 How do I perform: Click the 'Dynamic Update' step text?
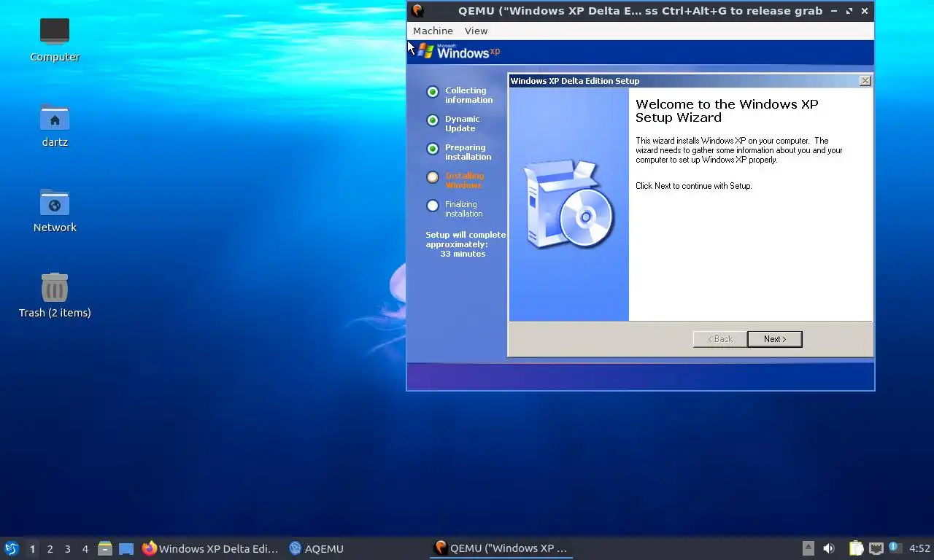pos(463,124)
